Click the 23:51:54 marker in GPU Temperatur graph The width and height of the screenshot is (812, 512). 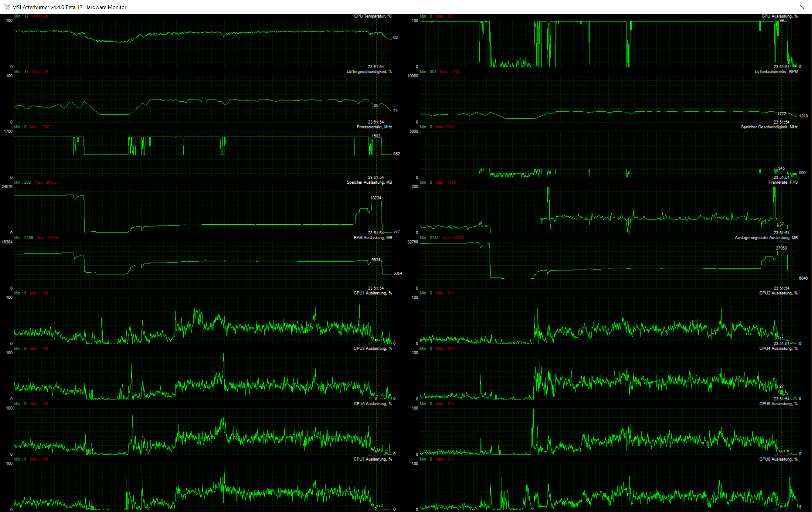click(376, 67)
